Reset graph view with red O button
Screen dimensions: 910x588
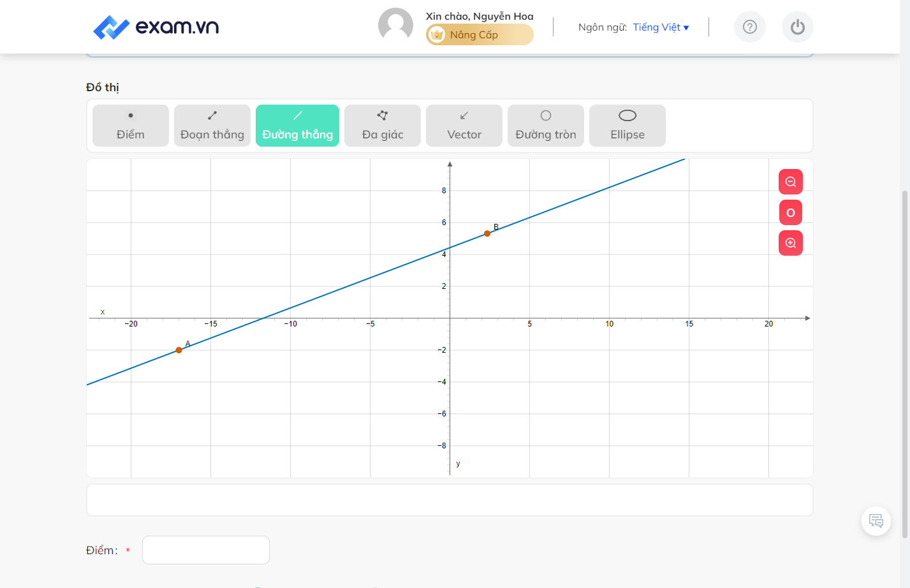click(x=791, y=212)
